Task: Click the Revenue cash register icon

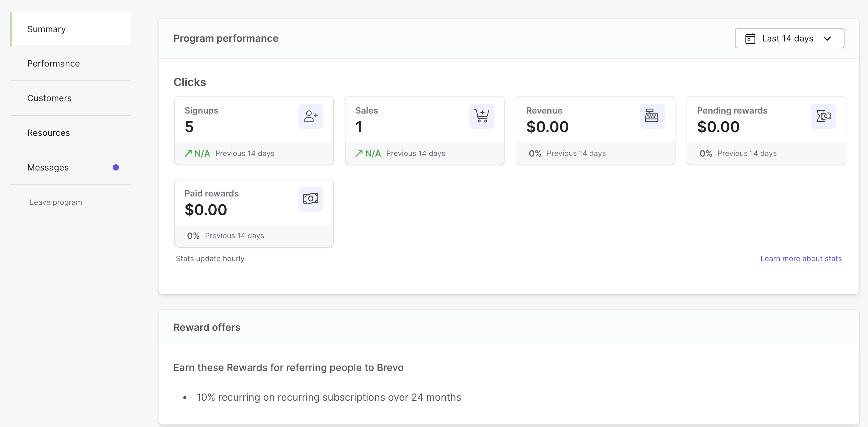Action: (652, 116)
